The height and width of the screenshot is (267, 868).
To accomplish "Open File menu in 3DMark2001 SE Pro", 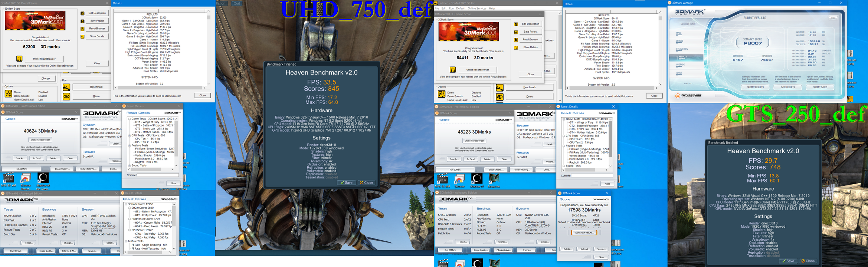I will click(x=437, y=9).
